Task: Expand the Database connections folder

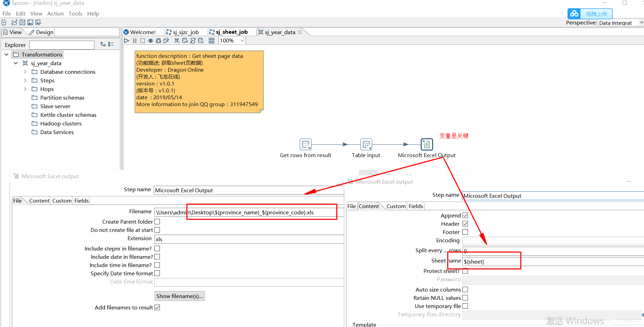Action: click(25, 72)
